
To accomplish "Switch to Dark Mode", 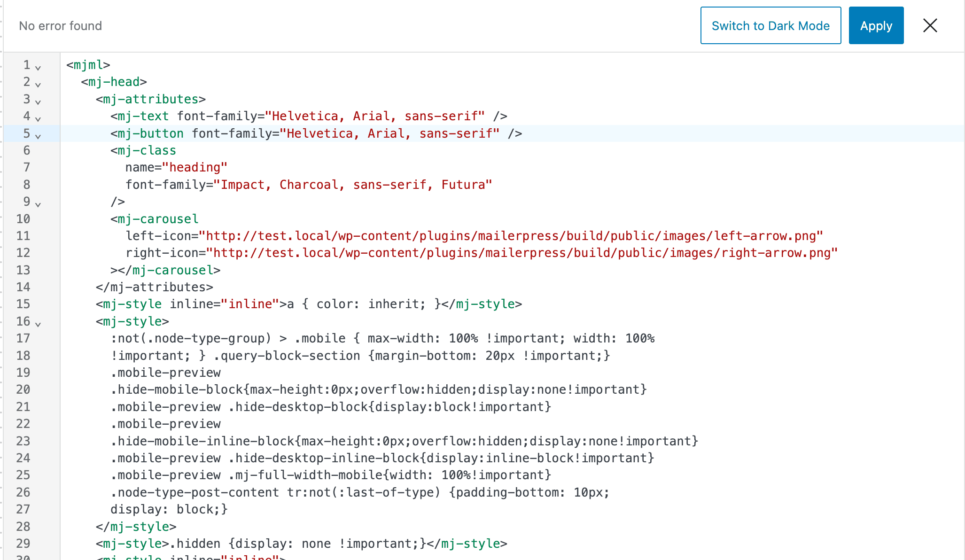I will 770,25.
